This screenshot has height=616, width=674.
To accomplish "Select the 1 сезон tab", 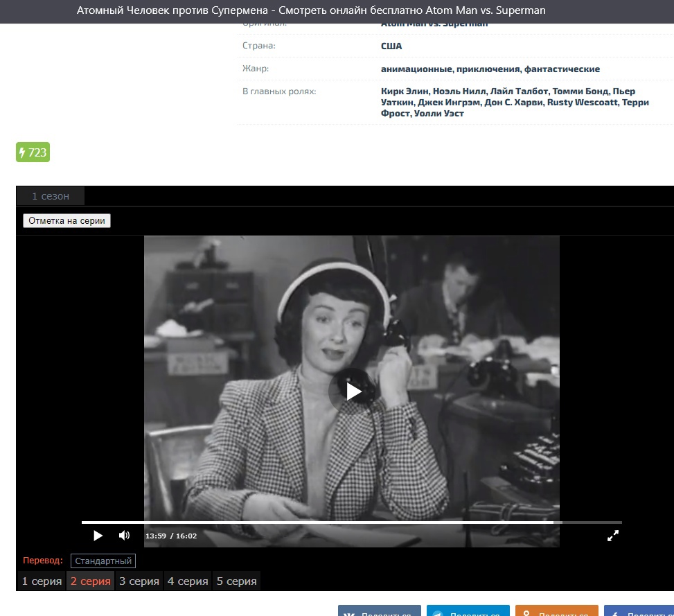I will (x=51, y=196).
